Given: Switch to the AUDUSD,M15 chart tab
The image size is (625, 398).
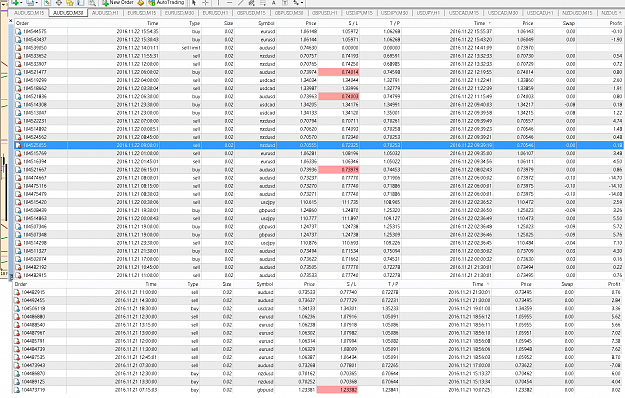Looking at the screenshot, I should click(x=29, y=13).
